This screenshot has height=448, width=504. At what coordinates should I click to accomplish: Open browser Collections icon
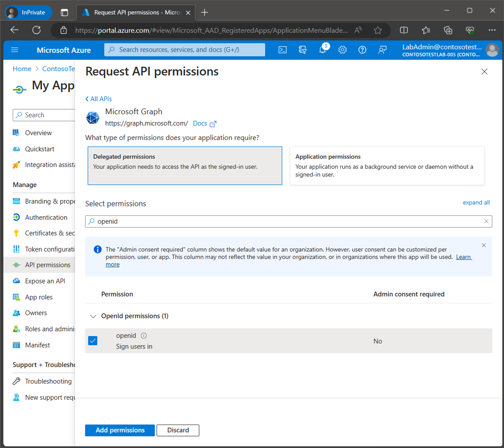448,30
